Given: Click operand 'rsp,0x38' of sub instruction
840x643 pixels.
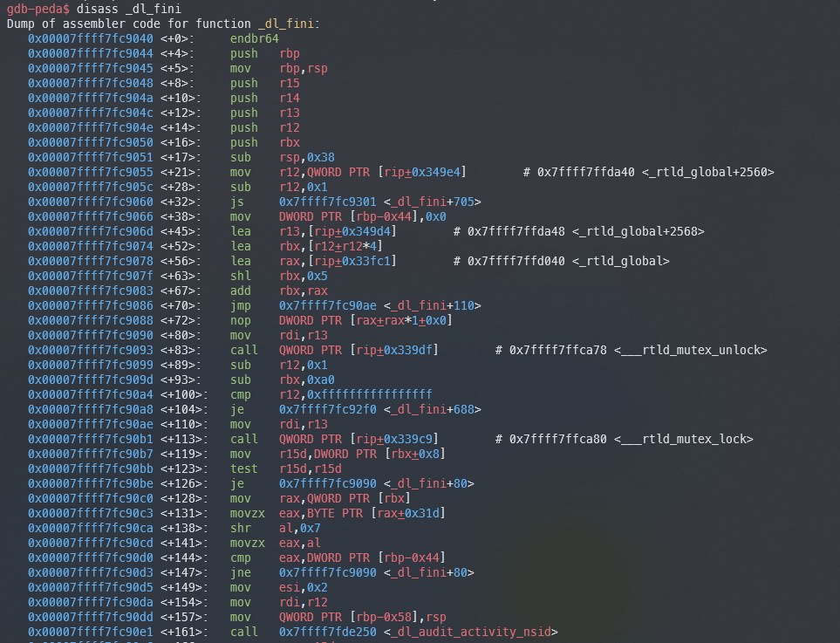Looking at the screenshot, I should [307, 158].
